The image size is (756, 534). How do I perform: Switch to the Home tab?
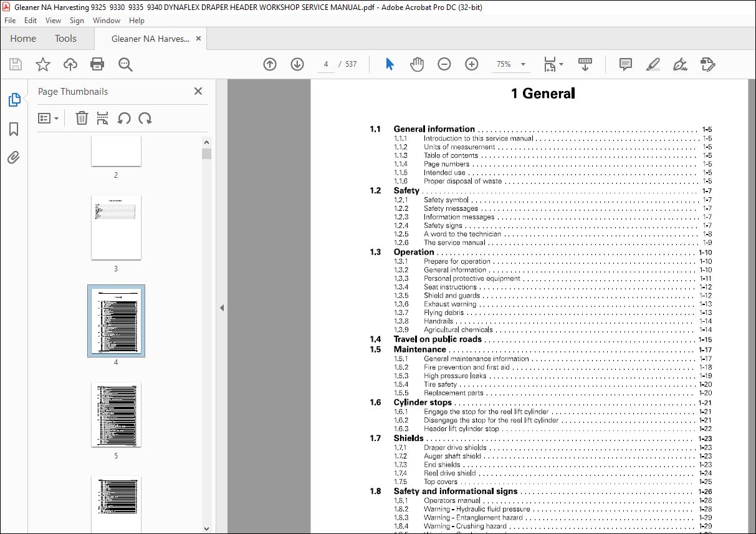[x=23, y=39]
